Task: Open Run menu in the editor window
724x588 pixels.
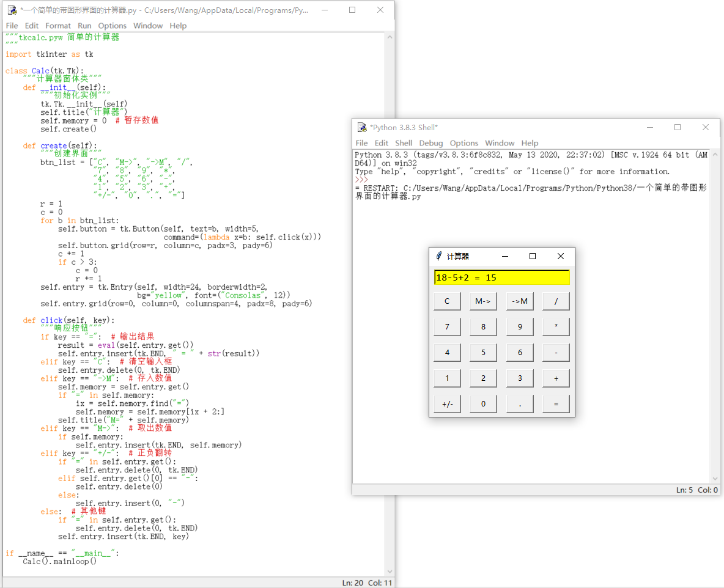Action: tap(84, 26)
